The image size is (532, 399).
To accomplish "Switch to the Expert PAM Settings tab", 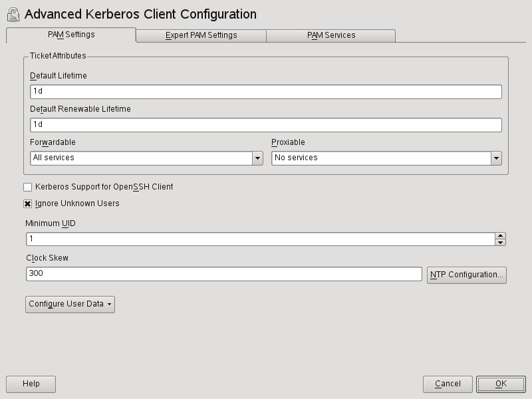I will [x=201, y=34].
